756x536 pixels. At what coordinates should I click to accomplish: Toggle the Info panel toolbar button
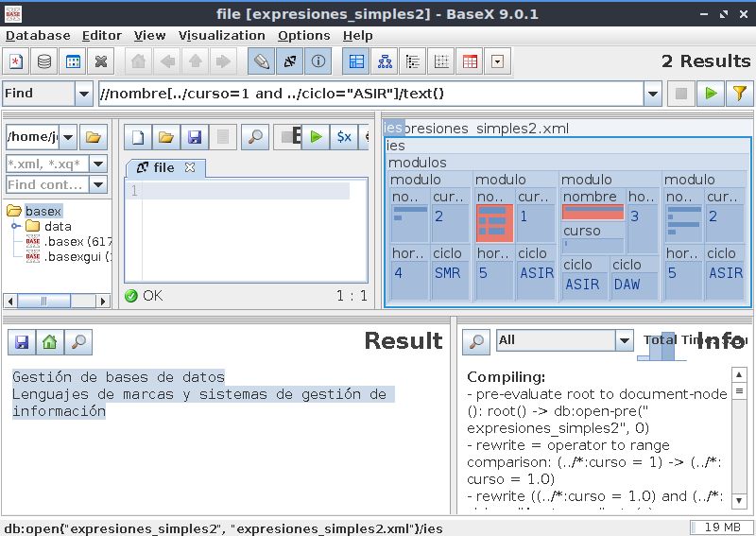click(x=318, y=62)
